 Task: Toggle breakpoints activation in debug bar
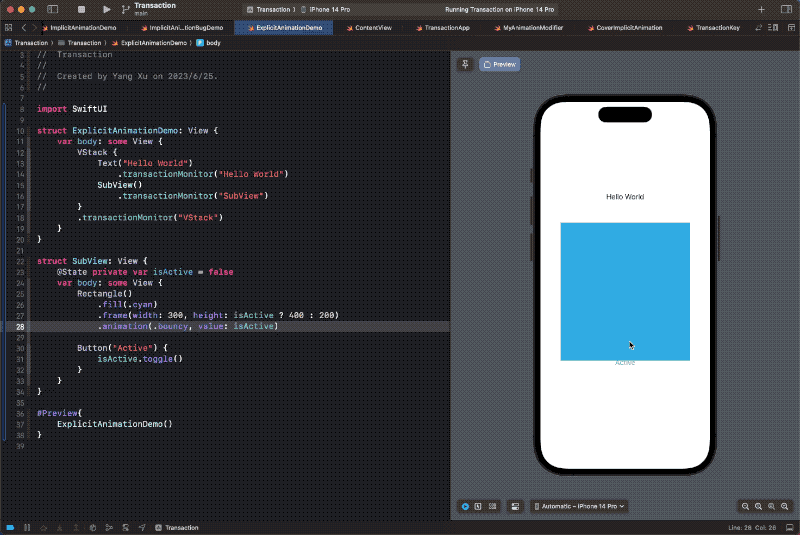pos(10,527)
